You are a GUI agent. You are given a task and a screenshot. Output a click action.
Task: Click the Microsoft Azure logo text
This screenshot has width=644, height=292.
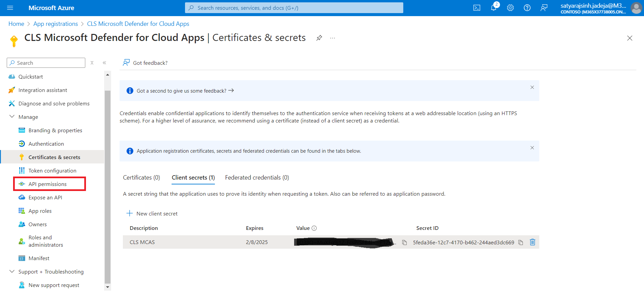pos(51,8)
